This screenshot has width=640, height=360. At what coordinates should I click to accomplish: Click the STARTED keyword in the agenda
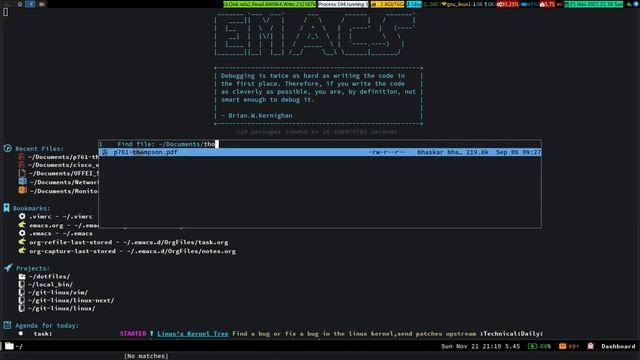(133, 333)
